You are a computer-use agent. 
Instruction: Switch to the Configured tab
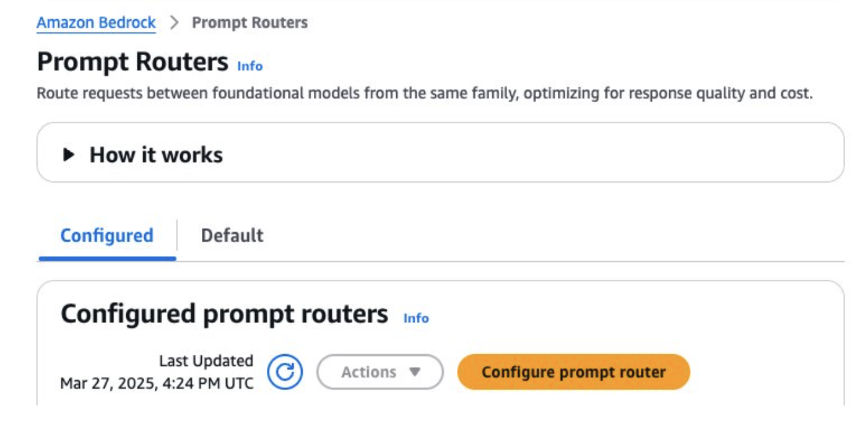tap(106, 236)
